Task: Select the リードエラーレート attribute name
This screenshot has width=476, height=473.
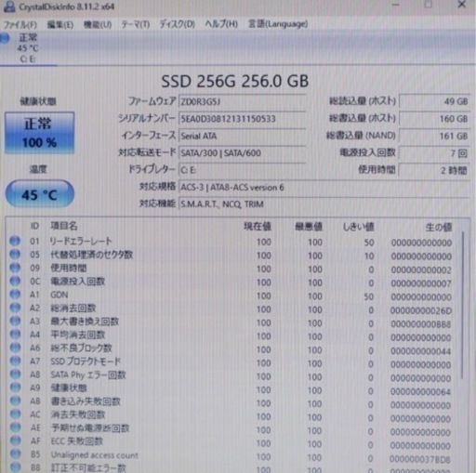Action: point(81,241)
